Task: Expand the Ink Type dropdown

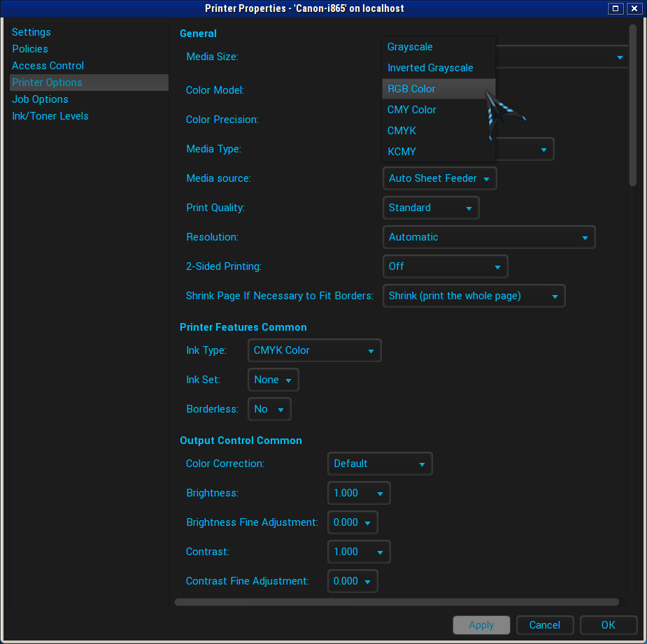Action: point(315,350)
